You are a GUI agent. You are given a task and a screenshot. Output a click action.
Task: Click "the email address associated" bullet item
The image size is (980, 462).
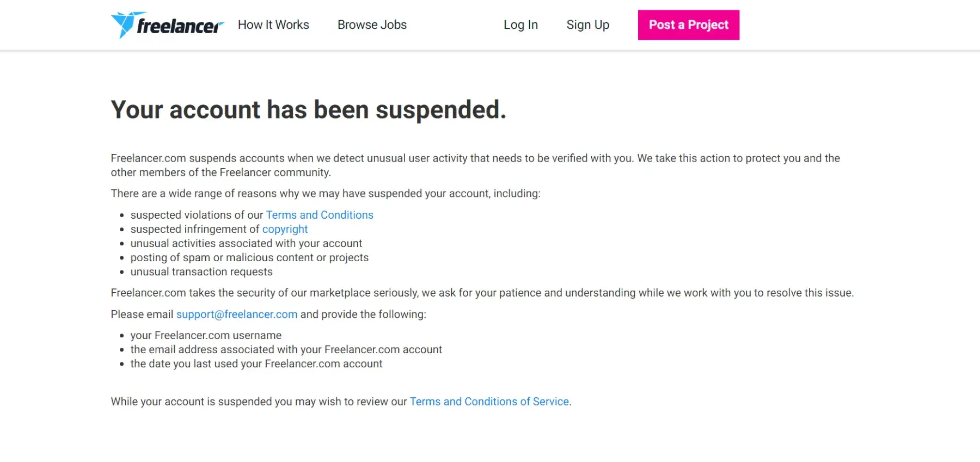pyautogui.click(x=286, y=349)
